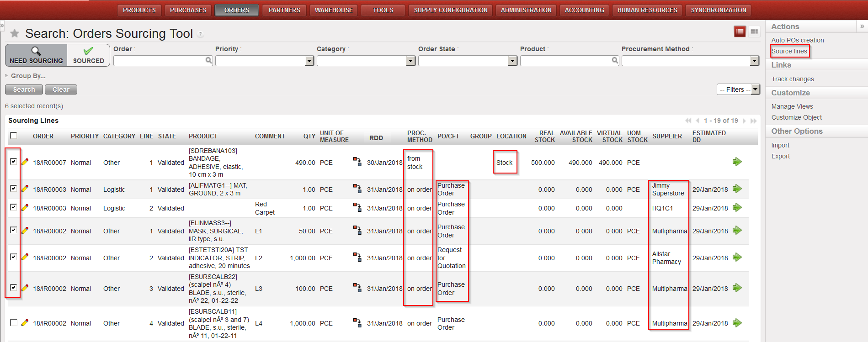Click in the Order search input field
This screenshot has height=342, width=868.
coord(159,61)
